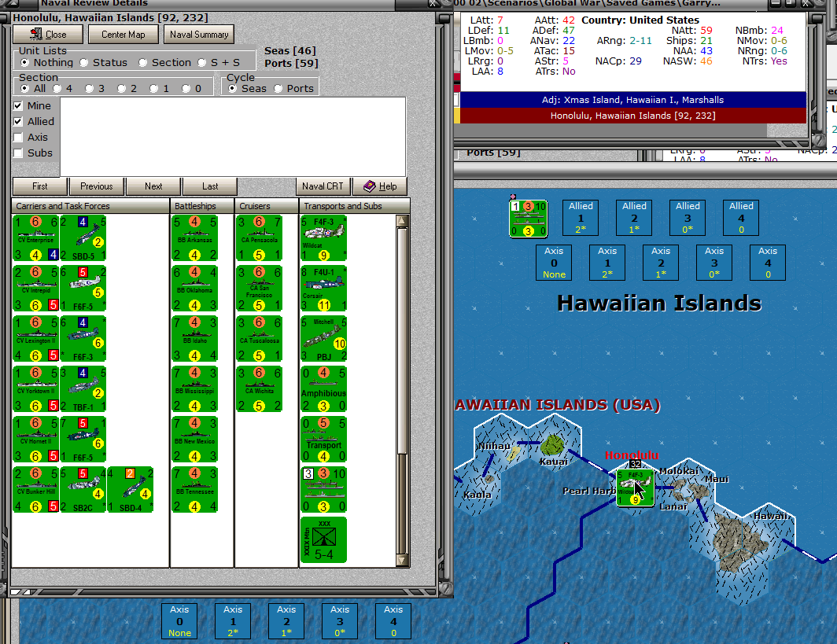Switch the Cycle option to Ports
This screenshot has height=644, width=837.
[x=279, y=87]
